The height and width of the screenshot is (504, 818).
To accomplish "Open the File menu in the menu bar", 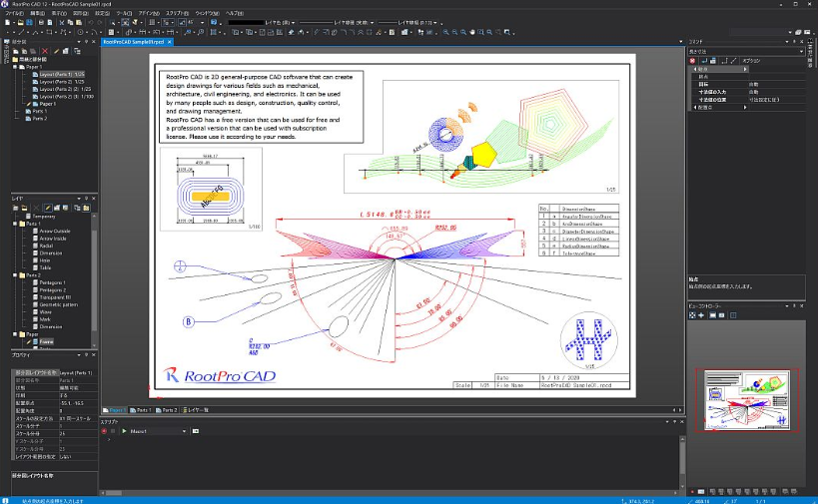I will [x=15, y=12].
